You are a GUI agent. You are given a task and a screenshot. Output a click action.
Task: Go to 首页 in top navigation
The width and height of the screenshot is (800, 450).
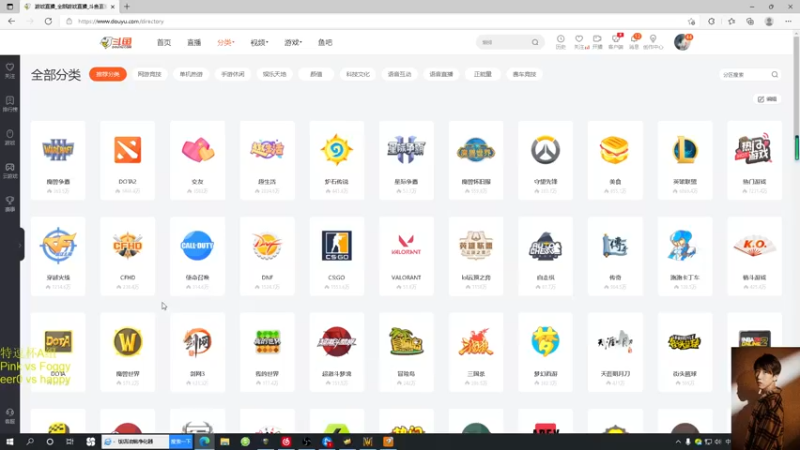point(164,43)
